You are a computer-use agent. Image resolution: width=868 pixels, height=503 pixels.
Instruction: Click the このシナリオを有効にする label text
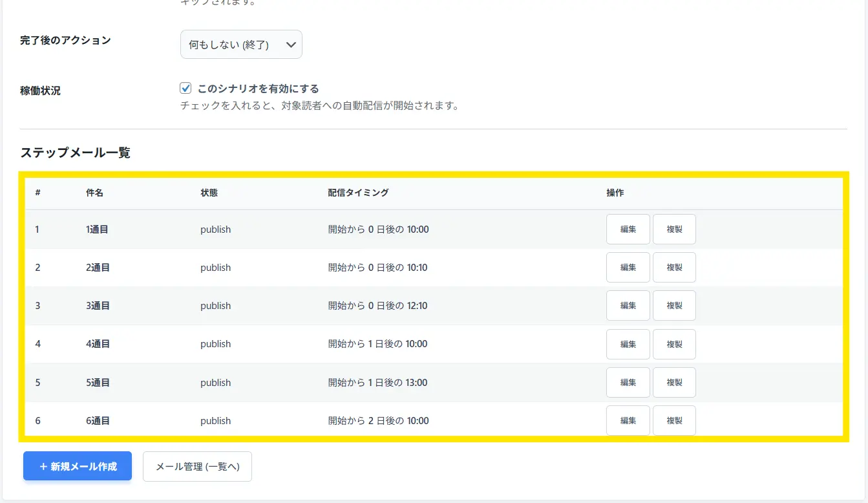258,89
